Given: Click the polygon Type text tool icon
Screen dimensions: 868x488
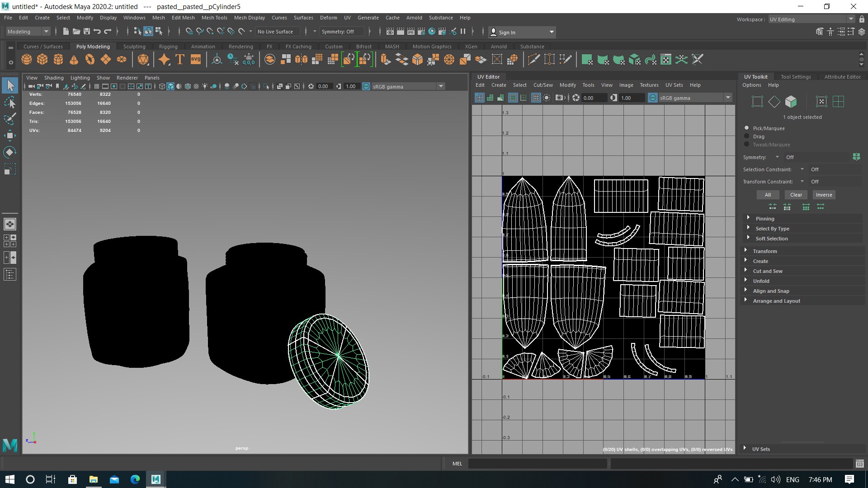Looking at the screenshot, I should (x=180, y=60).
